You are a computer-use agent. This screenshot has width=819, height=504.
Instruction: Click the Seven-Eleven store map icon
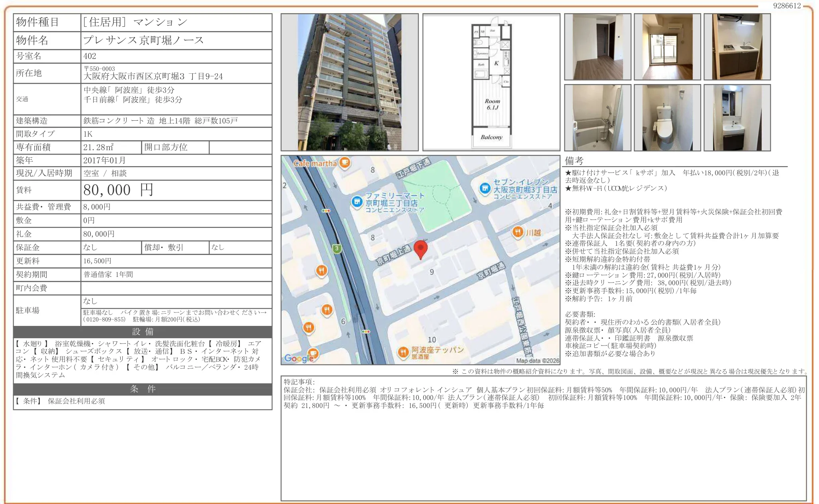point(485,188)
